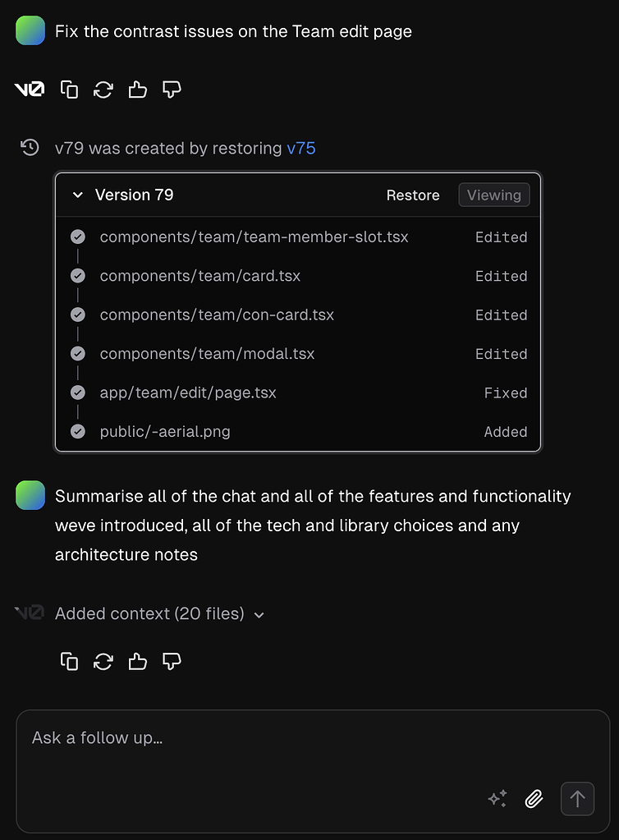
Task: Open the Version 79 dropdown chevron
Action: pyautogui.click(x=77, y=195)
